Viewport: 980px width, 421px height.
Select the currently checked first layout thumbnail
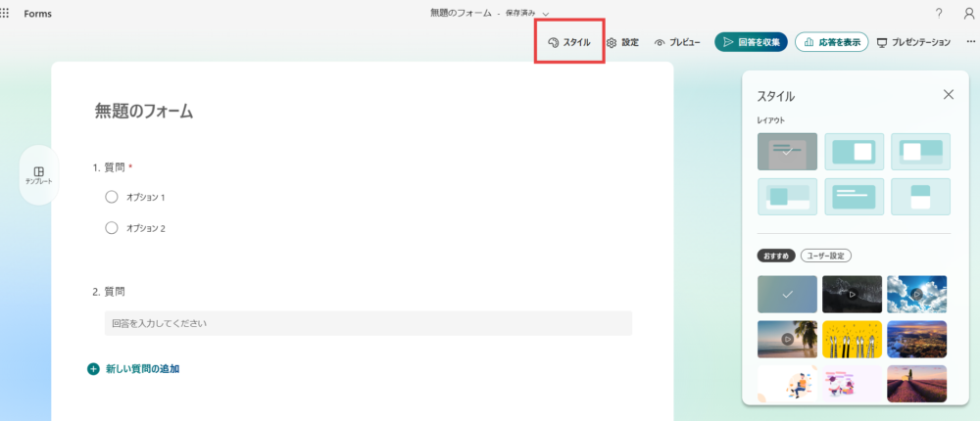pos(787,151)
